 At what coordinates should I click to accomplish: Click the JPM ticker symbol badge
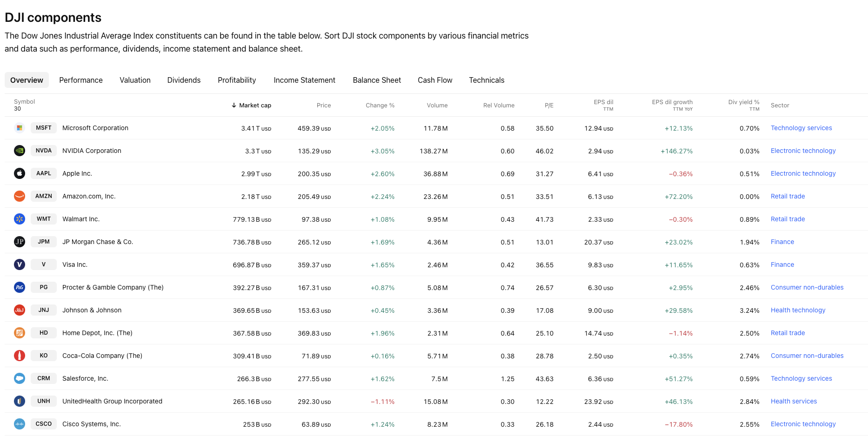pos(44,242)
